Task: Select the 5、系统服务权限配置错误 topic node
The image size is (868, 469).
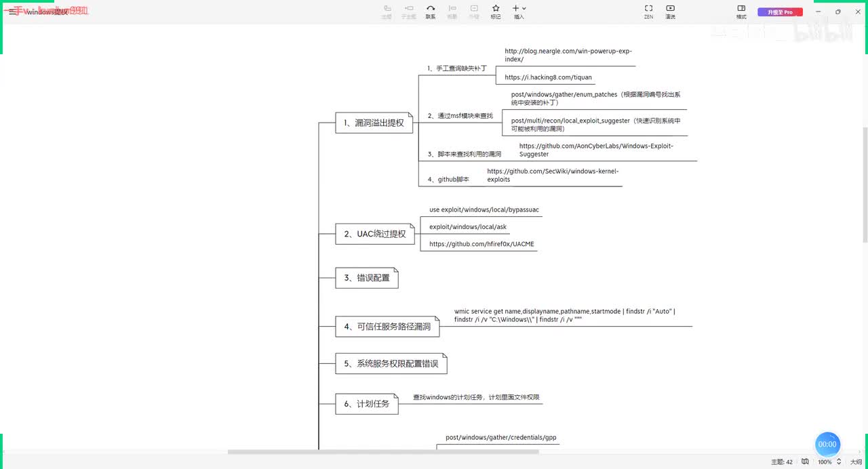Action: coord(391,363)
